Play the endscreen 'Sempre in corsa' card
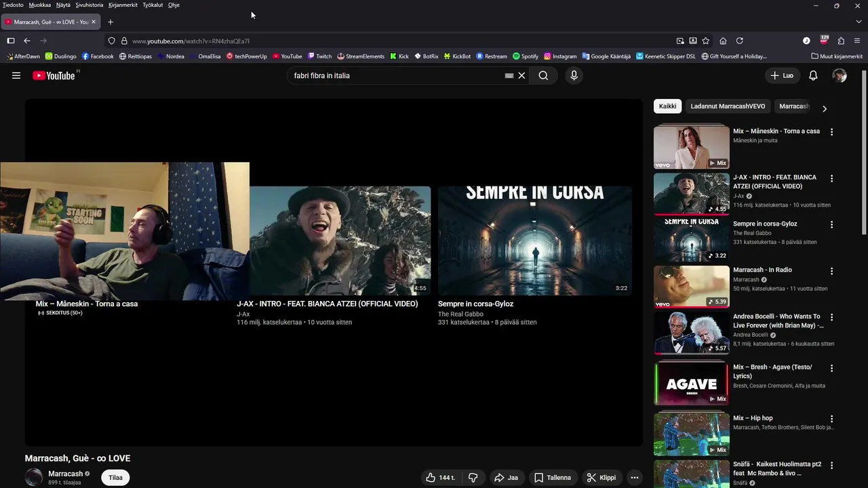The height and width of the screenshot is (488, 868). click(535, 241)
